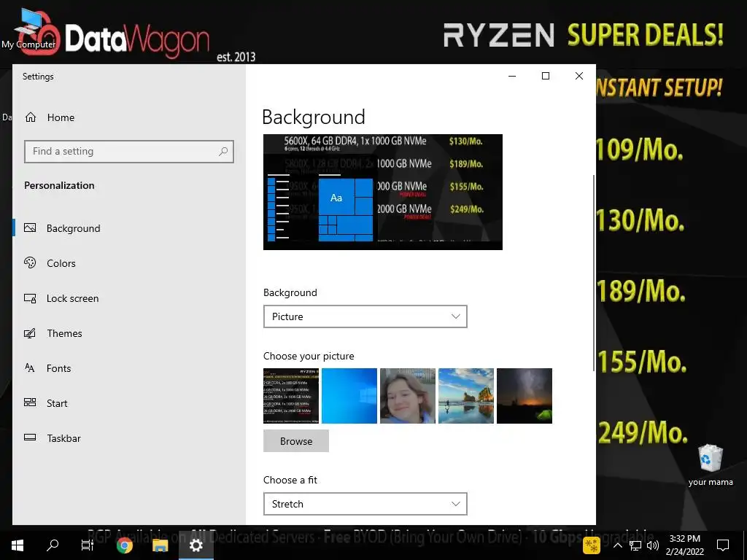This screenshot has height=560, width=747.
Task: Click the network icon in system tray
Action: (x=635, y=545)
